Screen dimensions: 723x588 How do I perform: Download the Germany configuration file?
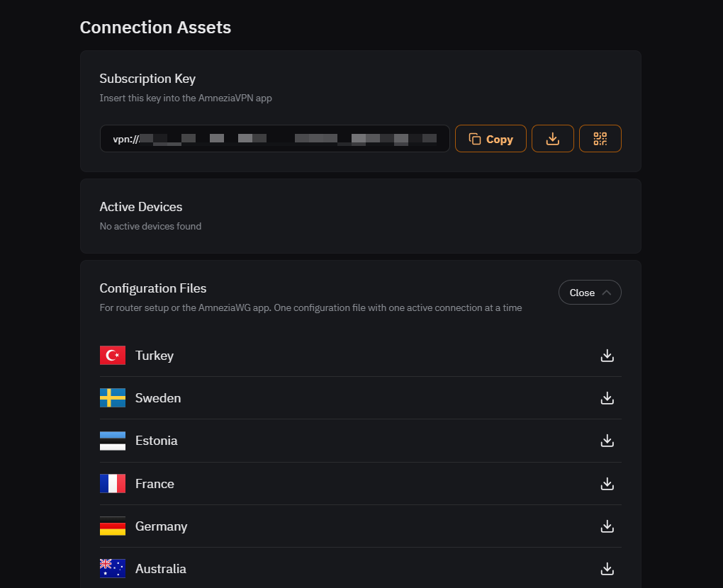[x=607, y=526]
